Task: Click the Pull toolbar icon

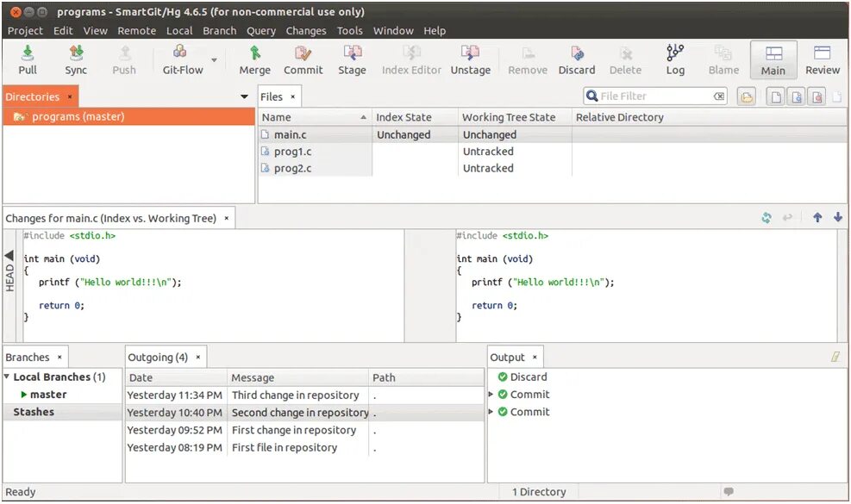Action: (27, 53)
